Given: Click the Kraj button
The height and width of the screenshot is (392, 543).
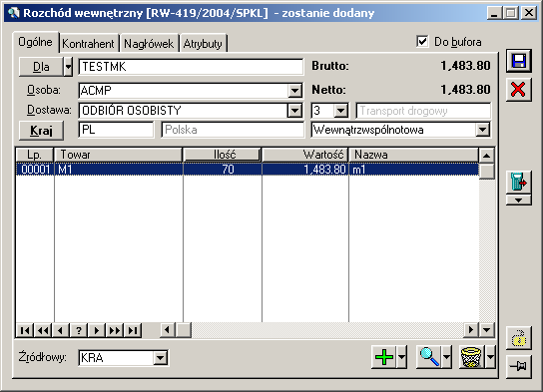Looking at the screenshot, I should pos(41,131).
